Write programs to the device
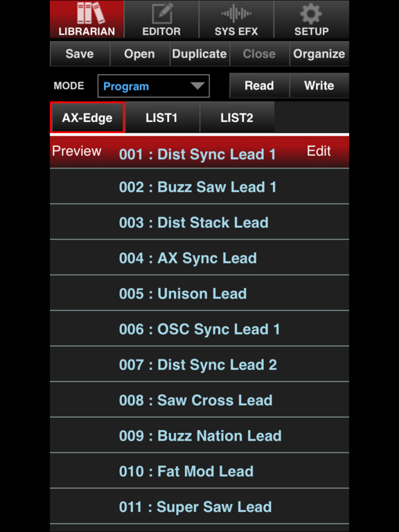399x532 pixels. (x=319, y=85)
